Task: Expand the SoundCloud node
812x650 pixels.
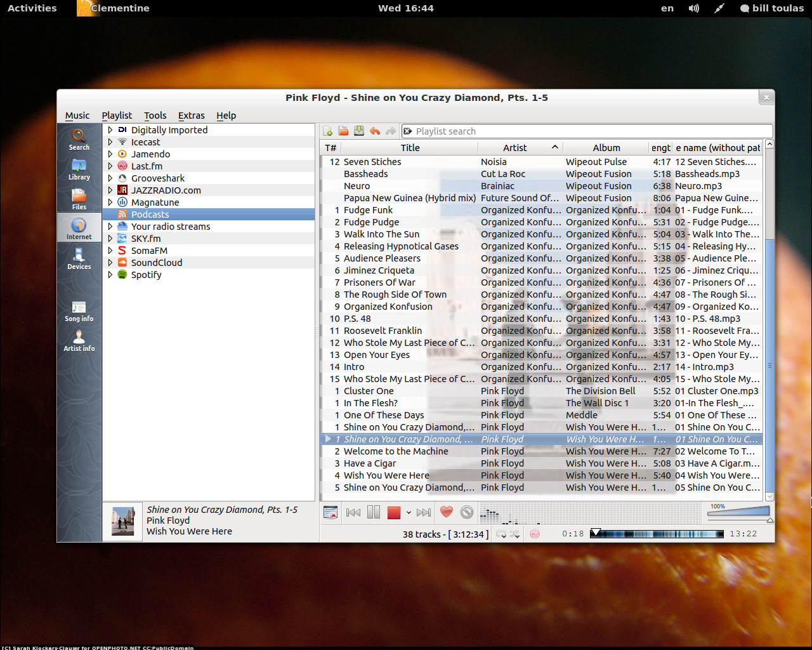Action: tap(110, 262)
